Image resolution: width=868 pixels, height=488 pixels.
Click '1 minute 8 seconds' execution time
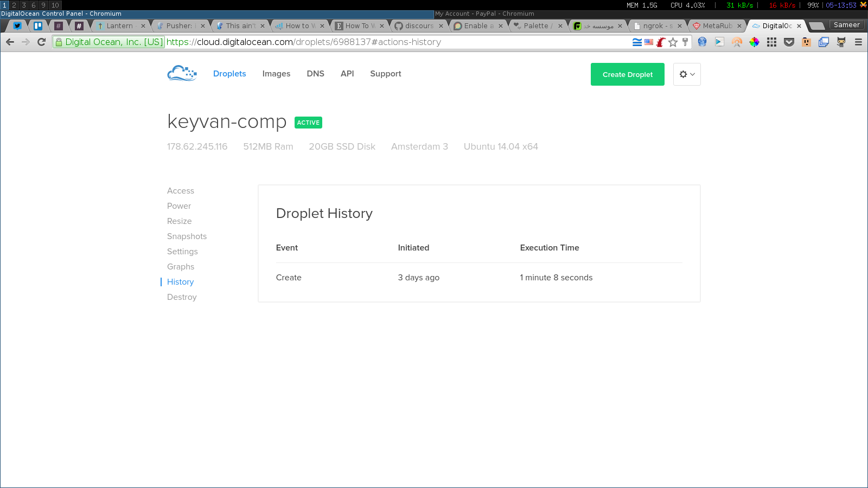point(556,278)
